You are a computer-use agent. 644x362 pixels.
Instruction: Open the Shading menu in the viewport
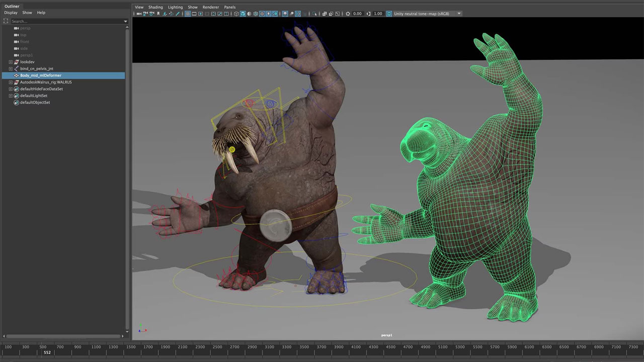pos(155,7)
